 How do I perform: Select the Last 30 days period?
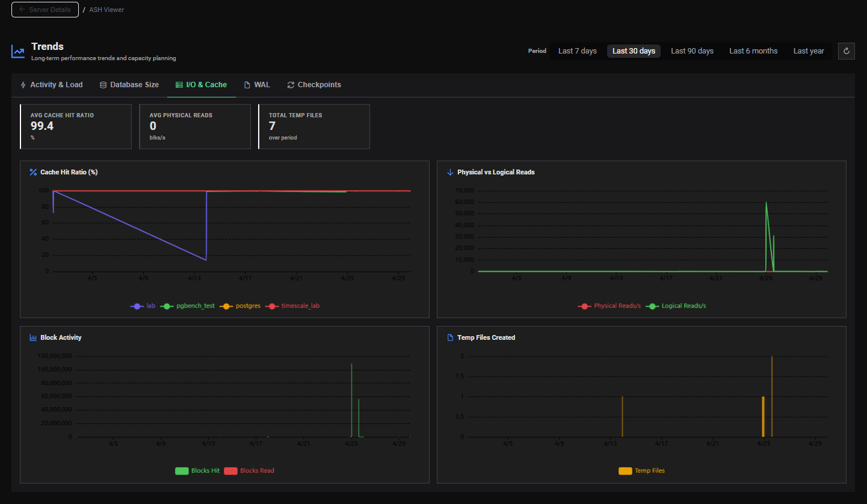(634, 51)
